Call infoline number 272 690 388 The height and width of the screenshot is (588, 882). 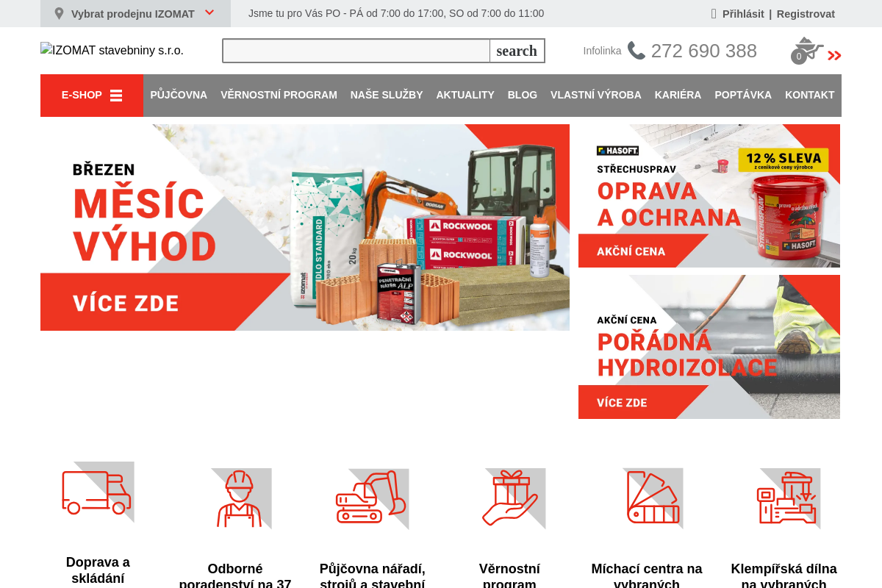coord(703,51)
